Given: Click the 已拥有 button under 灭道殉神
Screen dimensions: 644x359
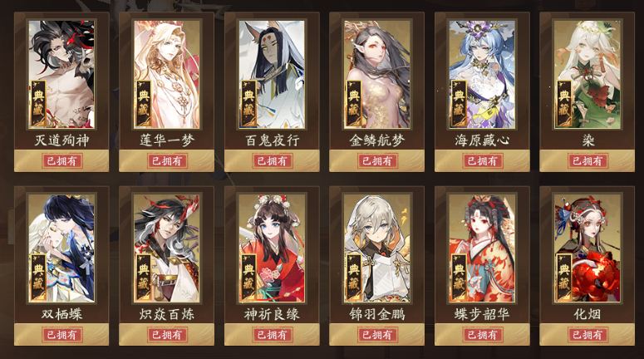Looking at the screenshot, I should (61, 160).
